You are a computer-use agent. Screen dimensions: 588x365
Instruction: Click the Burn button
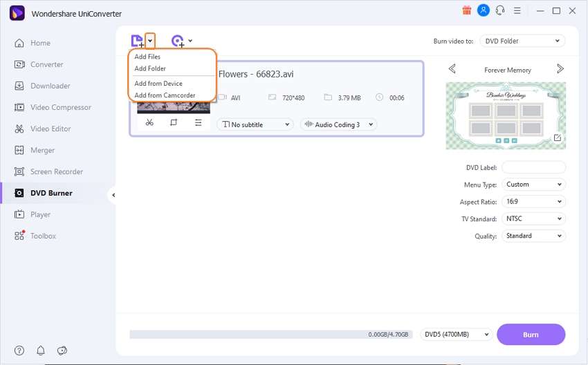click(x=531, y=335)
